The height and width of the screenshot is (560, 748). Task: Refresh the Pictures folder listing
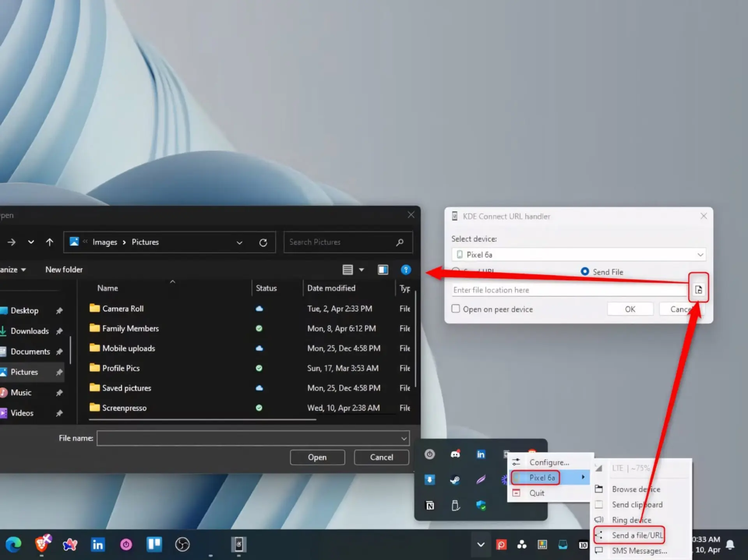pos(263,242)
